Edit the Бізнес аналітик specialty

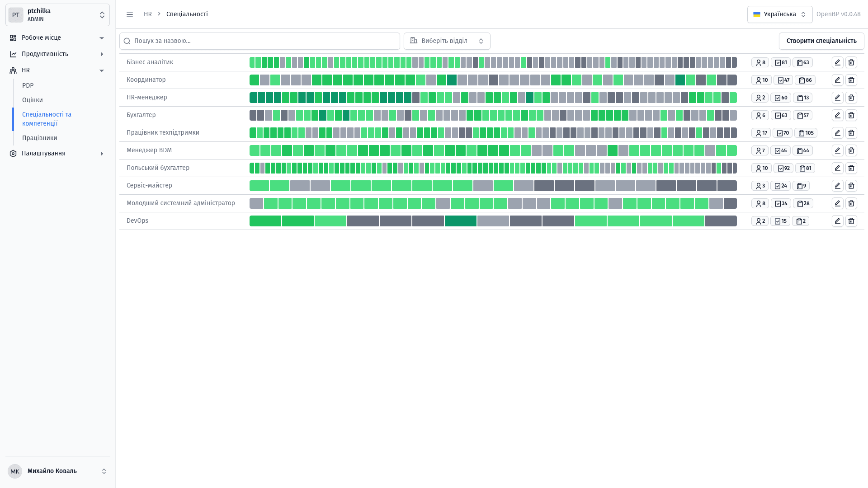click(837, 62)
